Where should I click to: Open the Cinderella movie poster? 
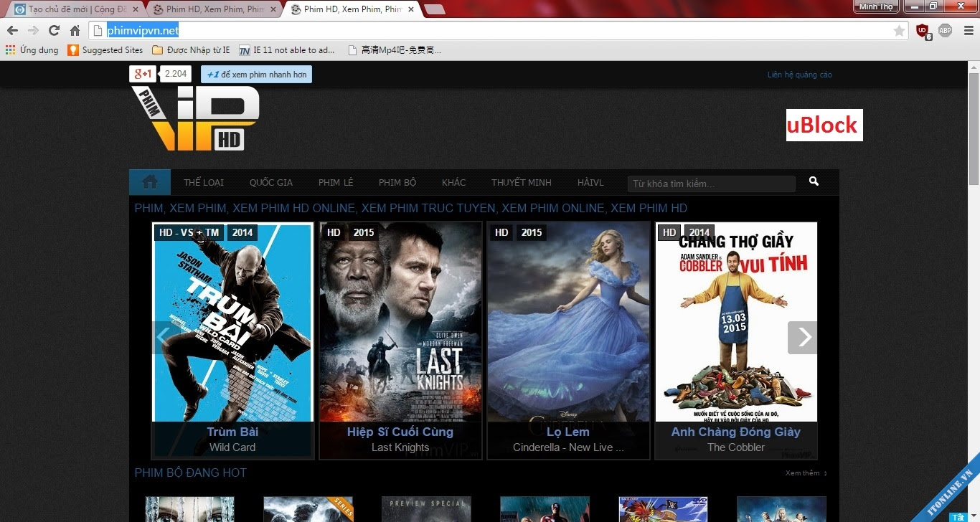click(x=568, y=322)
